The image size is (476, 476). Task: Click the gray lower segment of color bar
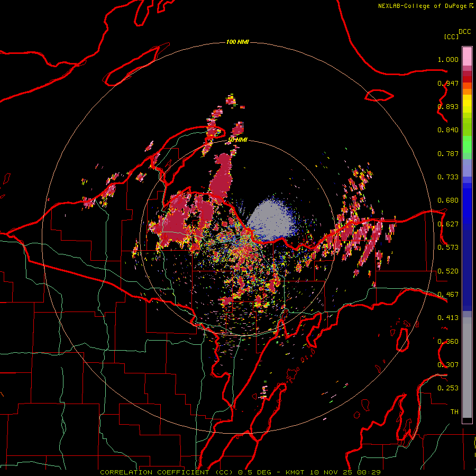pyautogui.click(x=467, y=368)
